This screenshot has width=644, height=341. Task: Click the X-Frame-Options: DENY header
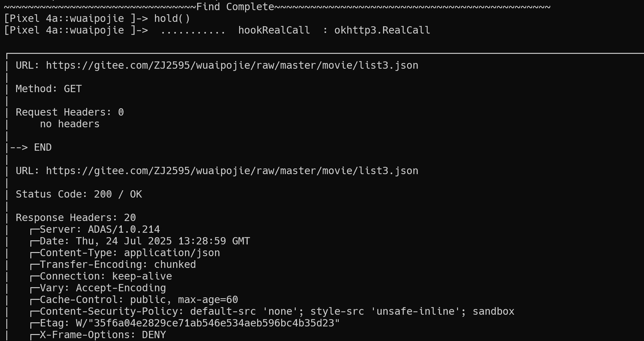pos(103,335)
